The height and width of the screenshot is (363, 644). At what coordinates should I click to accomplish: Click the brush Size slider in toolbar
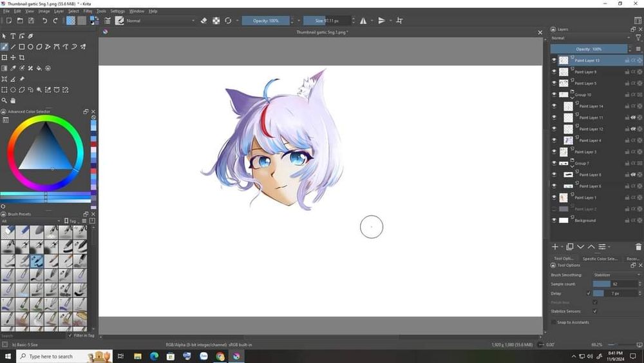click(x=327, y=21)
